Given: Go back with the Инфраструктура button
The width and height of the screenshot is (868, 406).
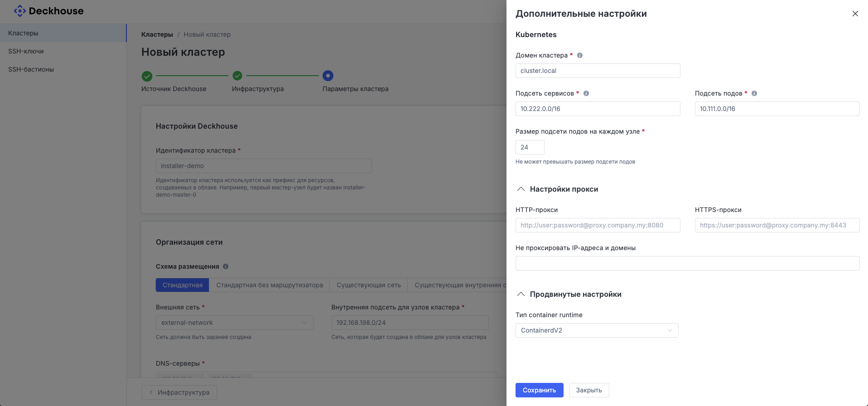Looking at the screenshot, I should click(x=179, y=392).
